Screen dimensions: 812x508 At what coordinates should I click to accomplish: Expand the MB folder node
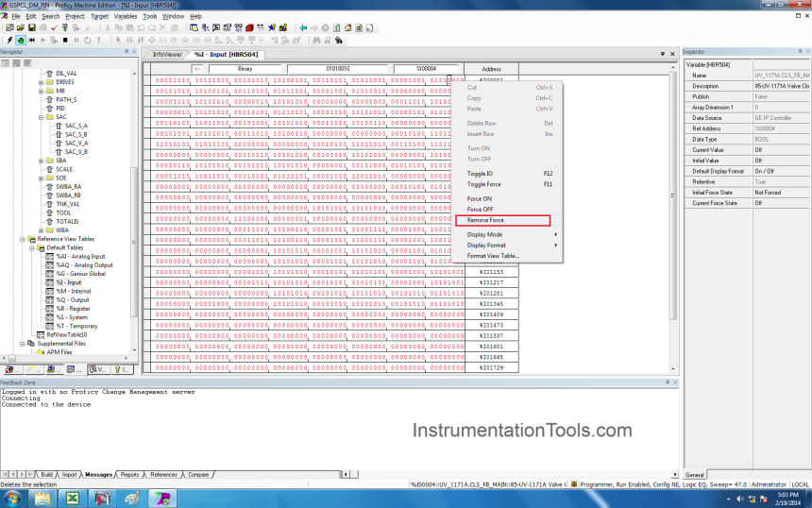[x=41, y=91]
